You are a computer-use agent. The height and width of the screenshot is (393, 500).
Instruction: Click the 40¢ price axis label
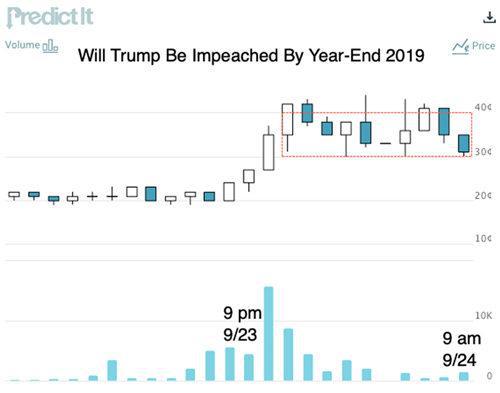(483, 107)
